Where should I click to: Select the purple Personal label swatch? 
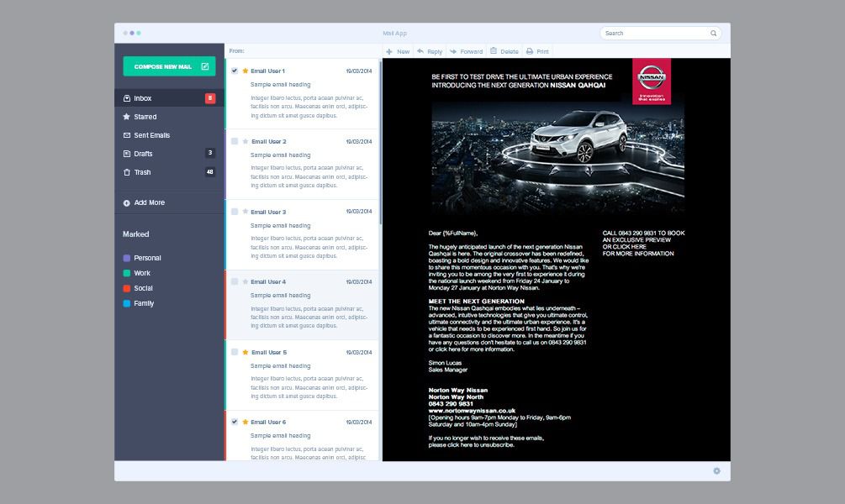(x=127, y=258)
